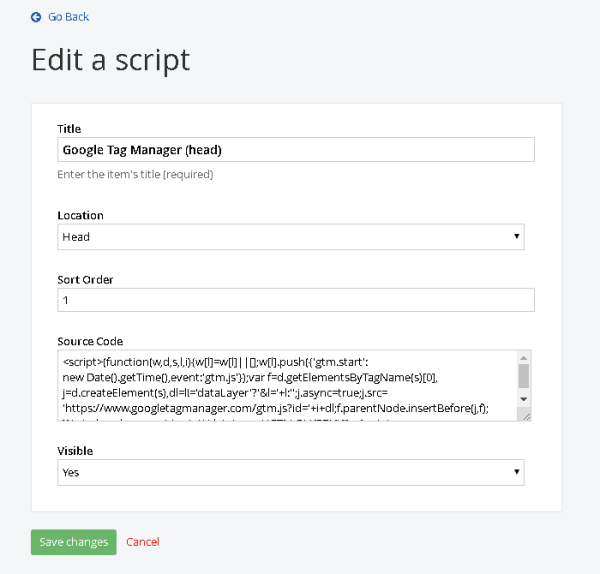The width and height of the screenshot is (600, 574).
Task: Follow the Go Back link
Action: [68, 17]
